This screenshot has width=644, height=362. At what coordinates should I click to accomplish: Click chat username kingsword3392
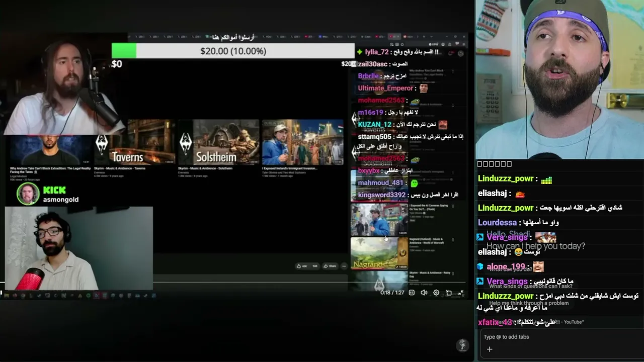[x=382, y=195]
